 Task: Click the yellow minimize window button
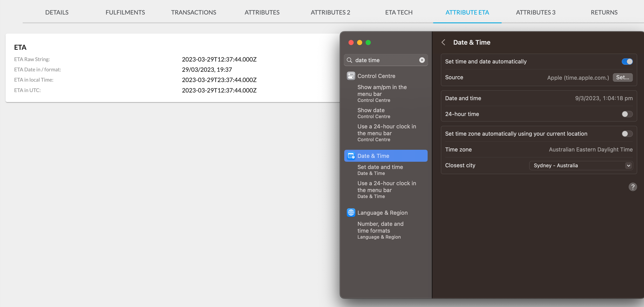click(359, 43)
